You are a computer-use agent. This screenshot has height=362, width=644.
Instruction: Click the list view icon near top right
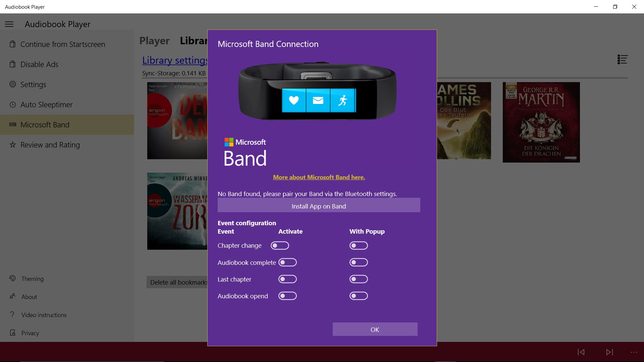[x=622, y=59]
